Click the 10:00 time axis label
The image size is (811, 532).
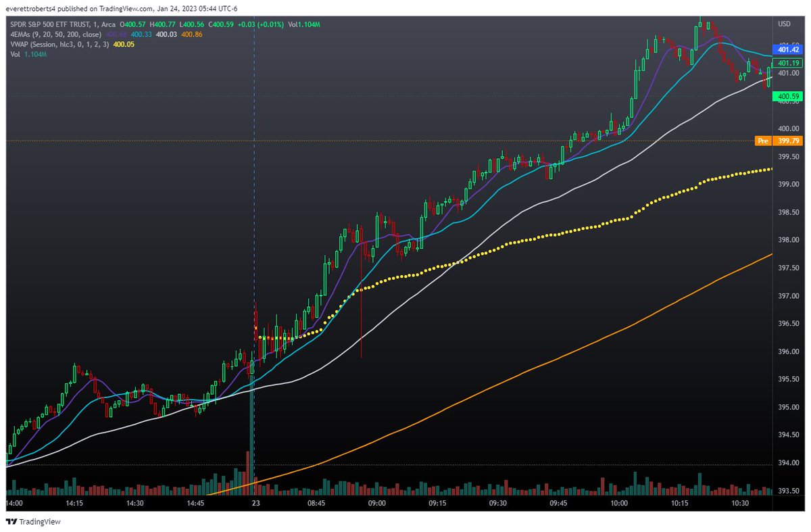(618, 504)
